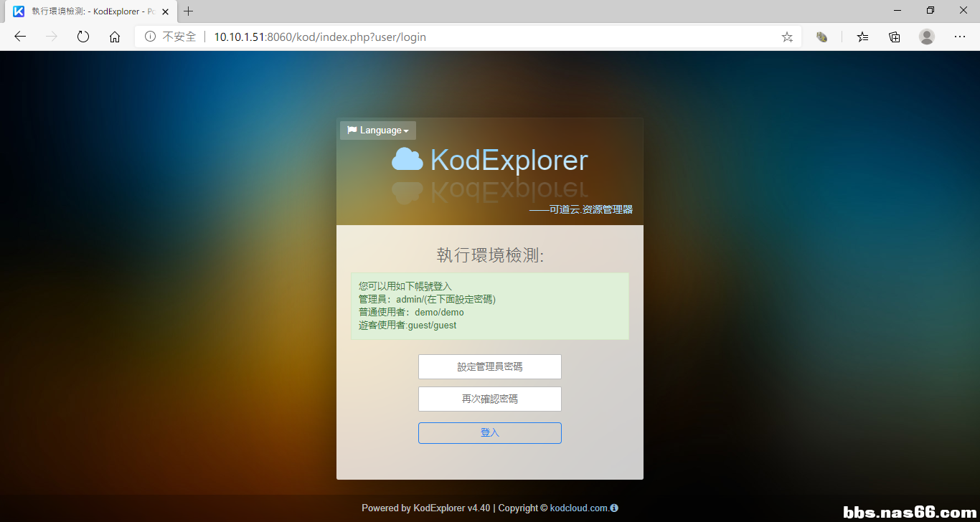Reload the current page
The height and width of the screenshot is (522, 980).
83,37
